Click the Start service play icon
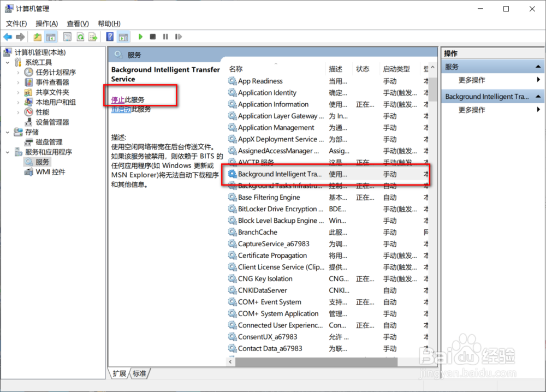Screen dimensions: 546x392 click(140, 37)
